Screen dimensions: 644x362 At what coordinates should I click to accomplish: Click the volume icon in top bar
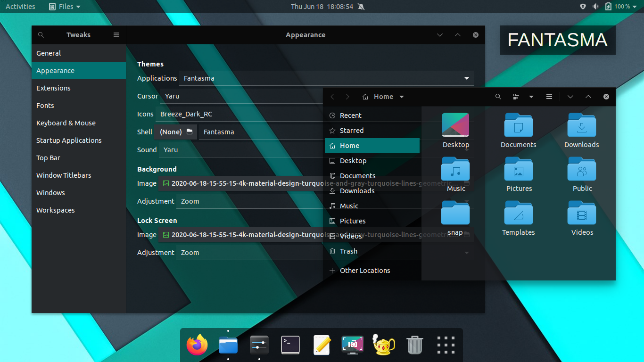click(595, 7)
